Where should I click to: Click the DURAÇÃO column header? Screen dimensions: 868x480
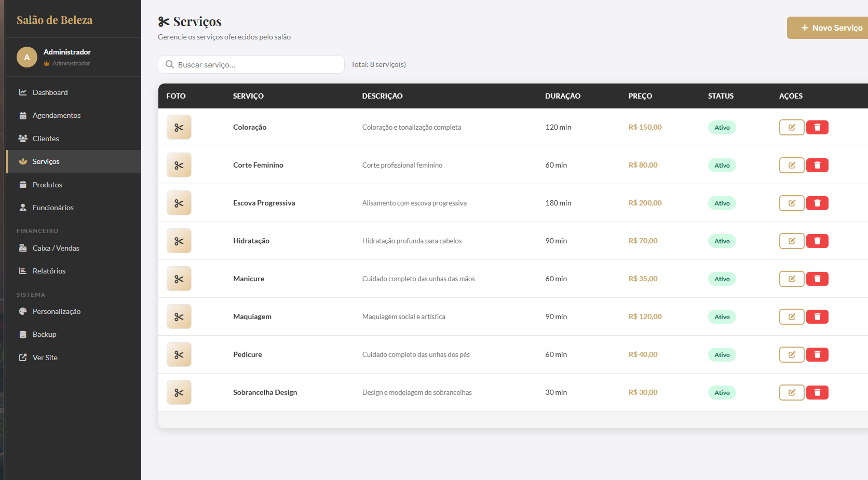[563, 96]
